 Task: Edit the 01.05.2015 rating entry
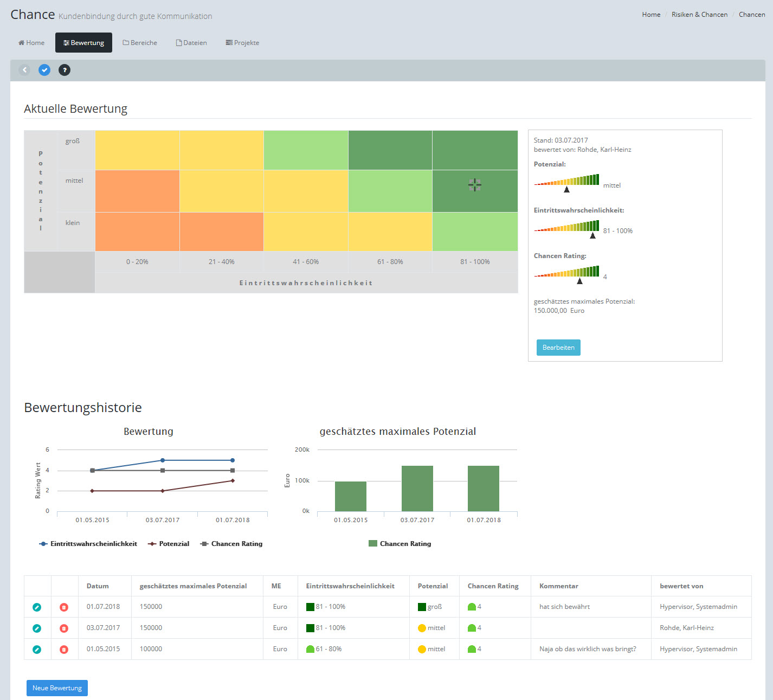point(37,650)
